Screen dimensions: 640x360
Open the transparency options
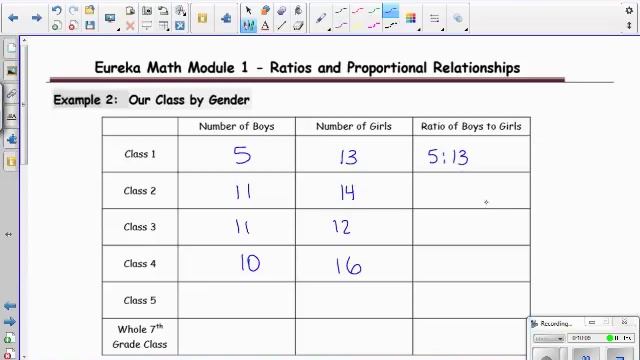tap(458, 18)
